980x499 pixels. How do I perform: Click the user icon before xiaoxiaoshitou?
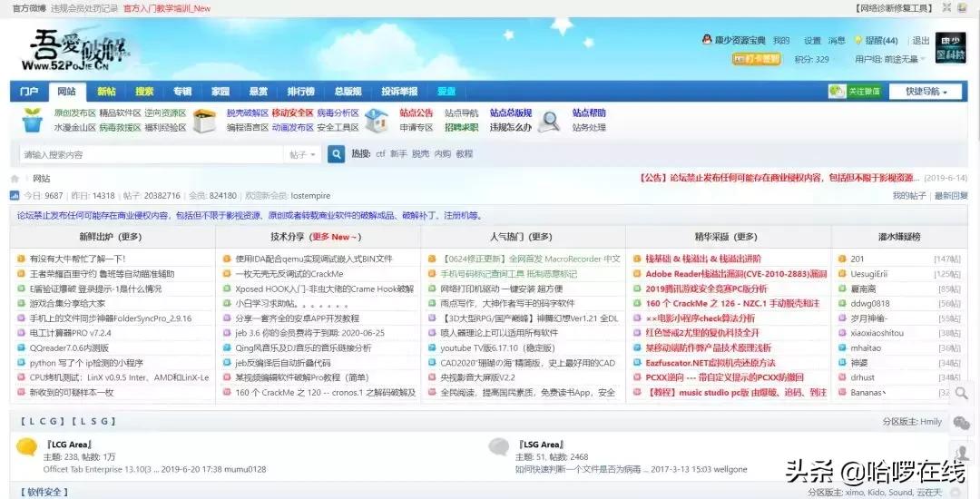(x=842, y=333)
